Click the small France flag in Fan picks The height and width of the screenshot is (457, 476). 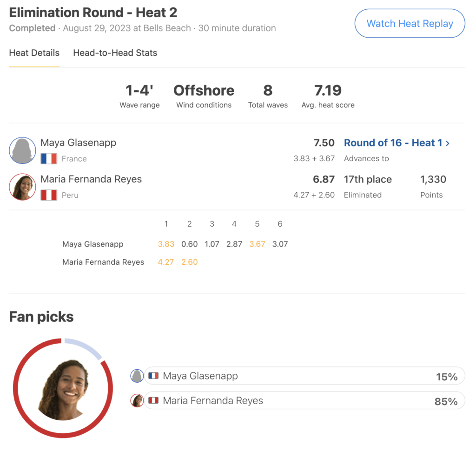(153, 376)
